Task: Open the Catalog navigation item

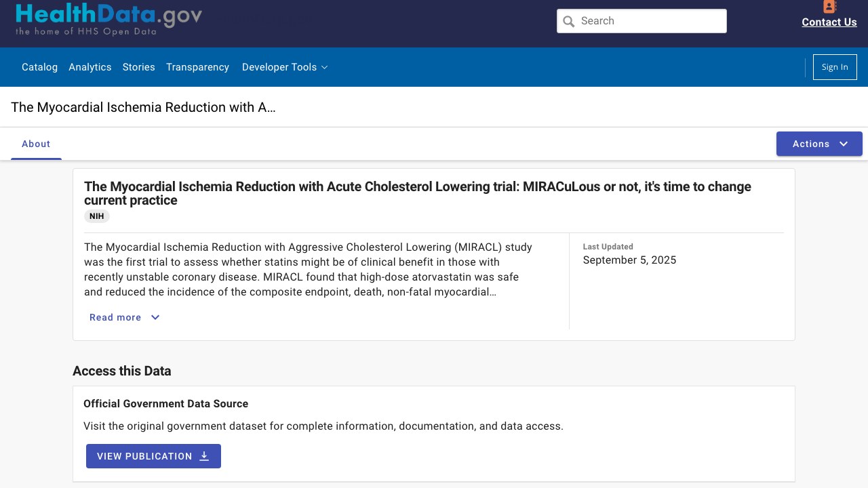Action: [x=39, y=67]
